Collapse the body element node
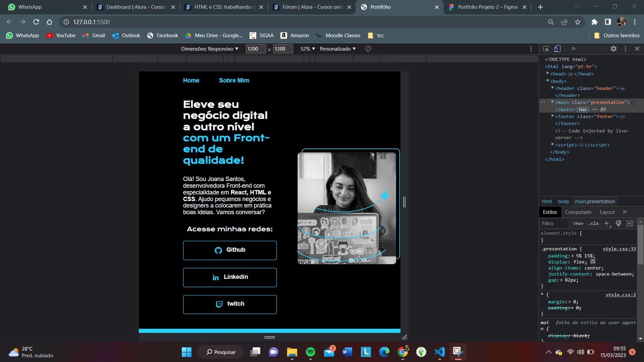 [x=547, y=81]
